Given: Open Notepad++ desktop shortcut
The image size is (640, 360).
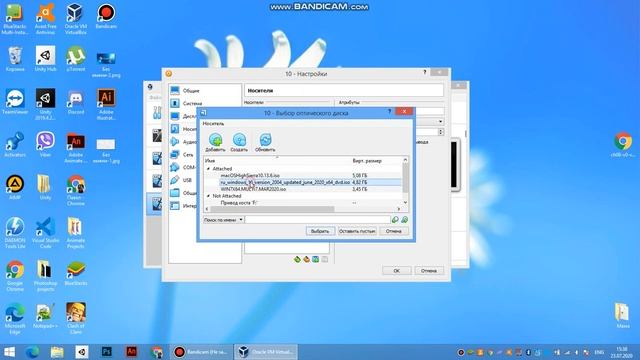Looking at the screenshot, I should 45,316.
